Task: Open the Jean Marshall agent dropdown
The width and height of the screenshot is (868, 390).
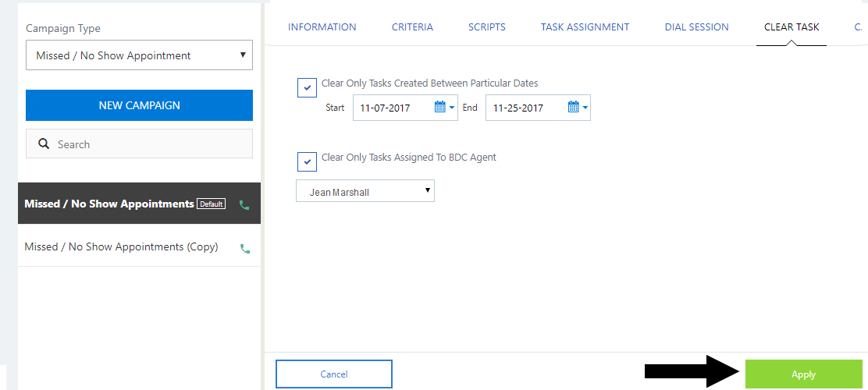Action: click(365, 191)
